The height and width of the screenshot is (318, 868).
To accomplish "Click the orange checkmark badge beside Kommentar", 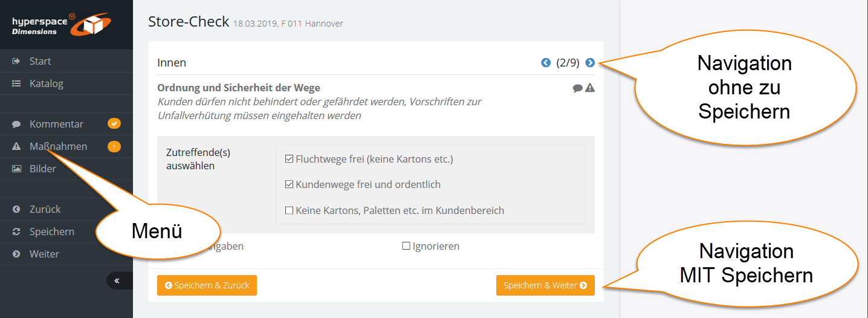I will 114,124.
